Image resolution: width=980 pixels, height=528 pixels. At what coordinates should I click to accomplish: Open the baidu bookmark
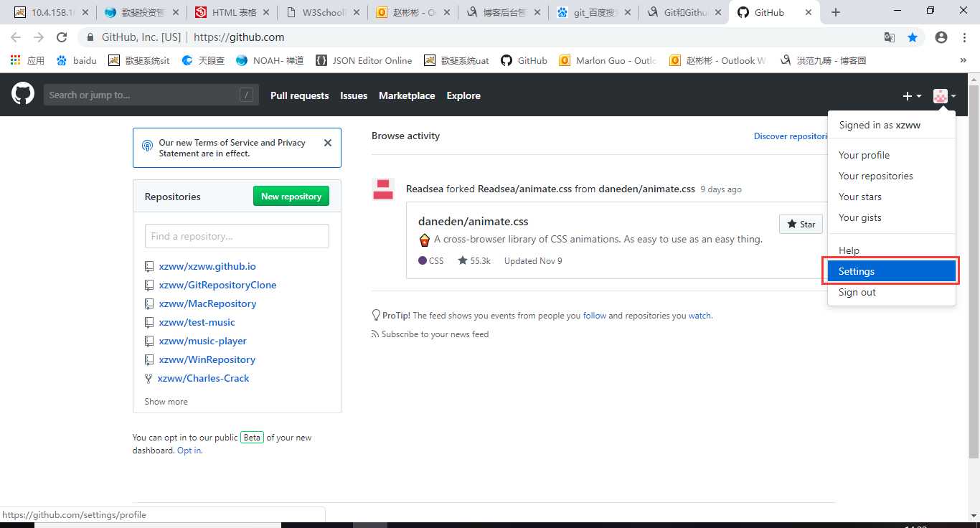tap(77, 60)
